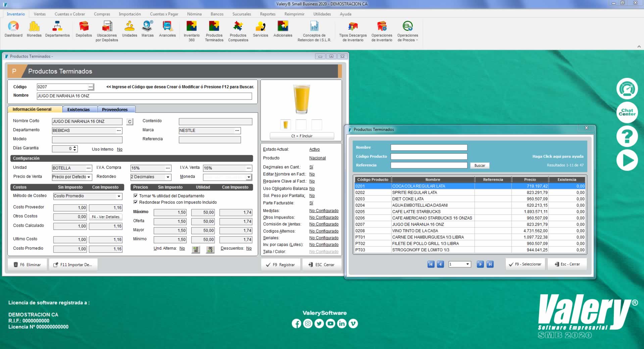Toggle Redondear Precios con Impuesto Incluido
The width and height of the screenshot is (644, 349).
pos(136,202)
